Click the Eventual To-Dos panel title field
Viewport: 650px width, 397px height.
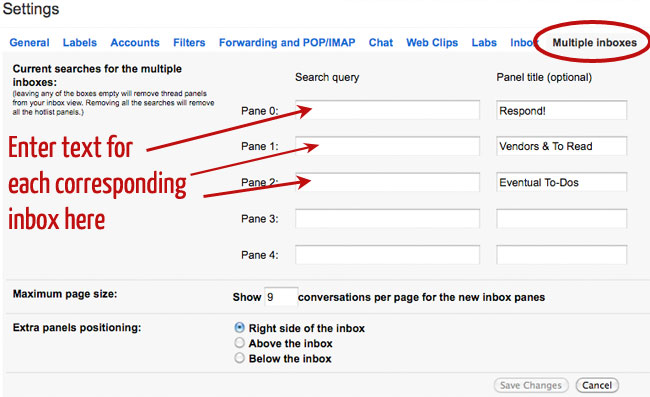click(562, 182)
